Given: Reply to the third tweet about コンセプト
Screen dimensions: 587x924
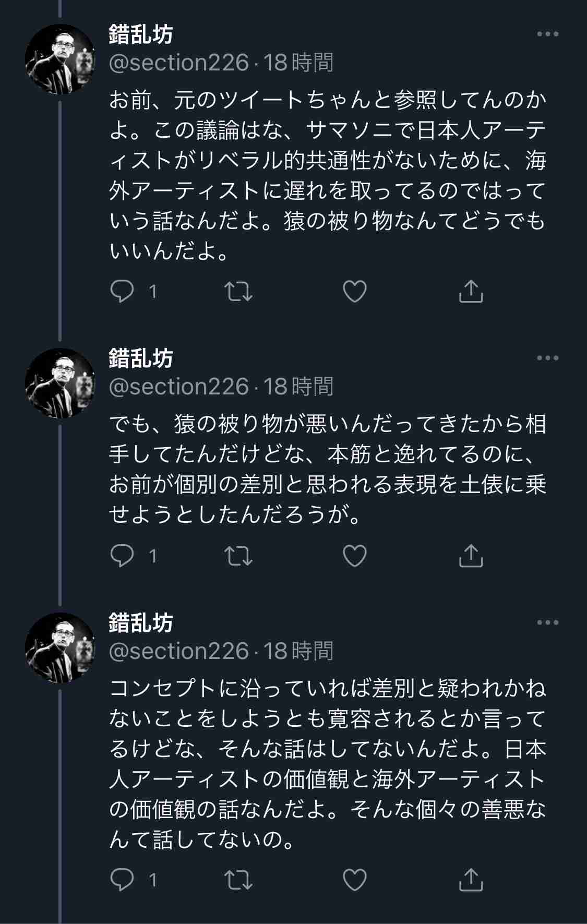Looking at the screenshot, I should point(123,880).
